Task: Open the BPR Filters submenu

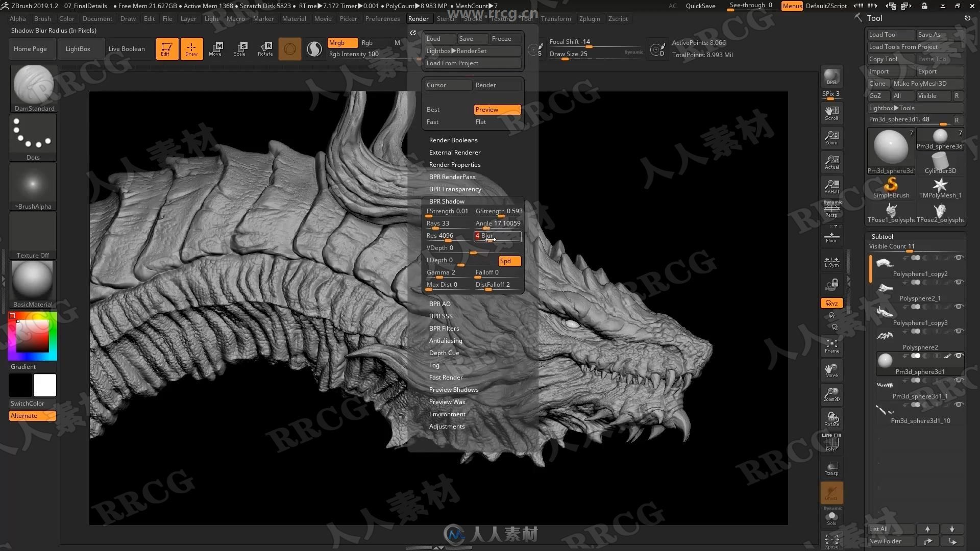Action: point(444,329)
